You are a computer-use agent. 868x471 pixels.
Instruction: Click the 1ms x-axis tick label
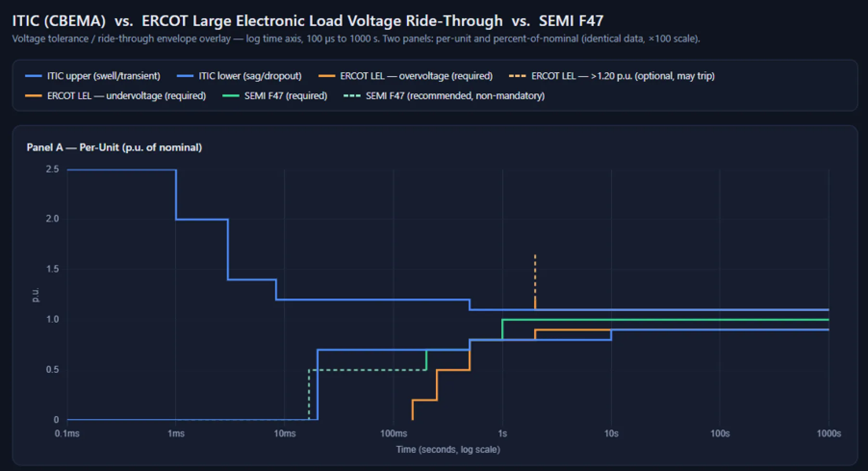point(176,433)
